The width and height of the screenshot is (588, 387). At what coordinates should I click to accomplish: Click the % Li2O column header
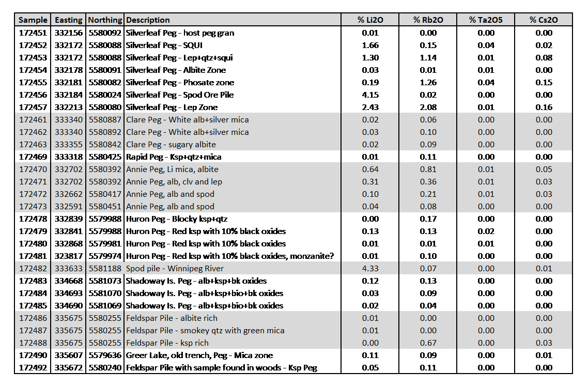click(370, 20)
